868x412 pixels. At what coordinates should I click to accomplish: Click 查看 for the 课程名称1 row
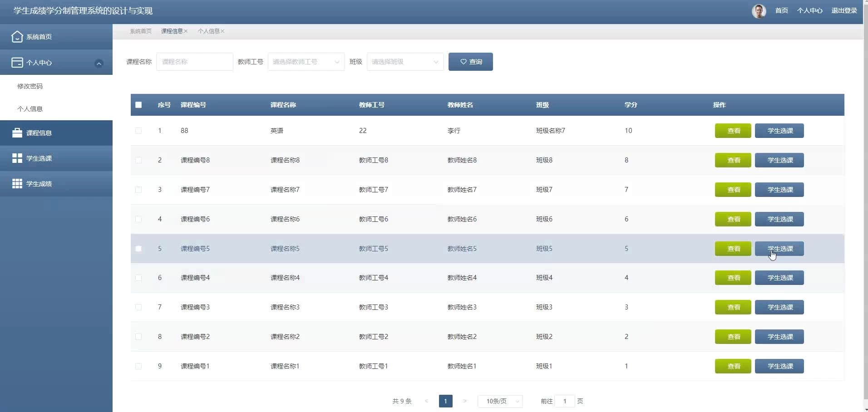[733, 366]
